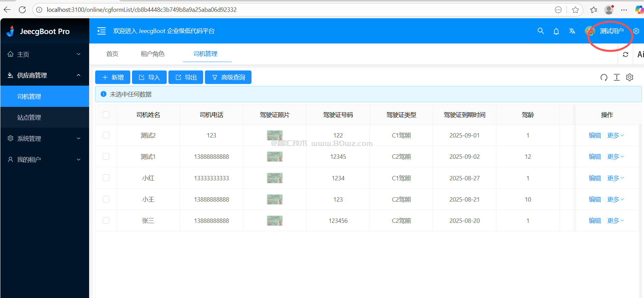Select the row checkbox for 小王
The image size is (644, 298).
[x=106, y=199]
